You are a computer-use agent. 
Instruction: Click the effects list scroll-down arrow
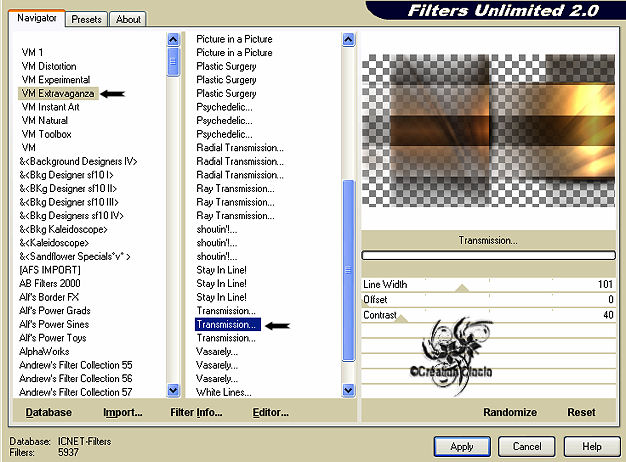[x=349, y=390]
